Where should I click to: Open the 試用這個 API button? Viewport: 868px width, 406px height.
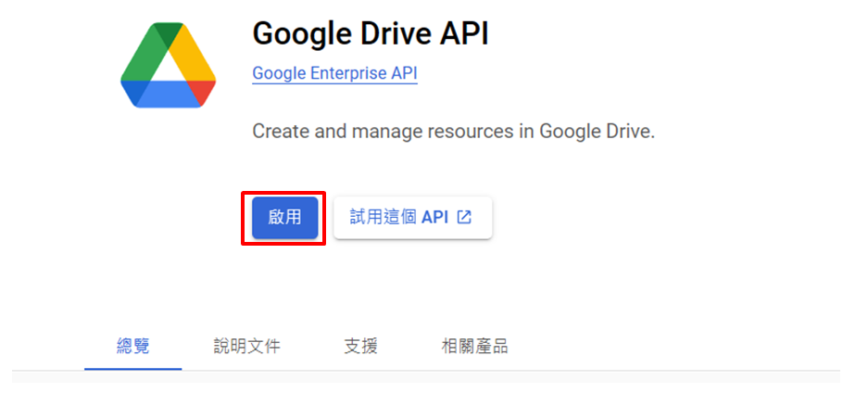click(x=412, y=217)
